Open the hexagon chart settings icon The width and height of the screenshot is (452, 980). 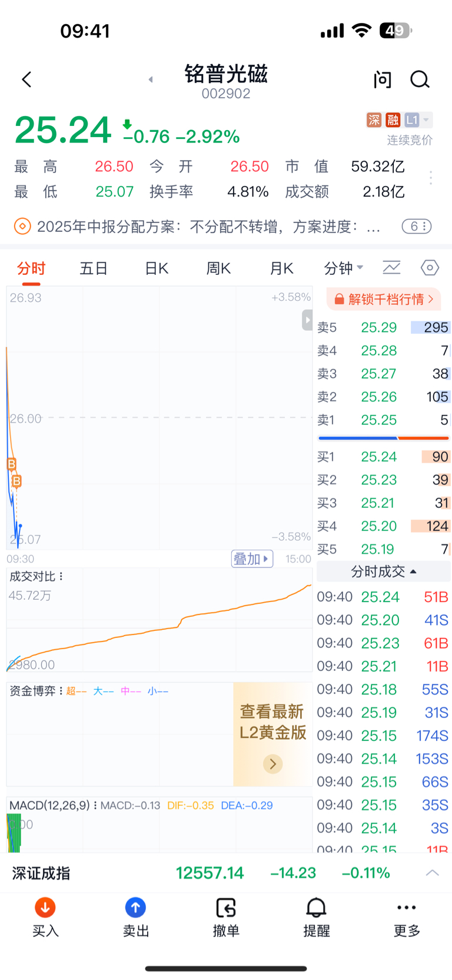pyautogui.click(x=430, y=268)
